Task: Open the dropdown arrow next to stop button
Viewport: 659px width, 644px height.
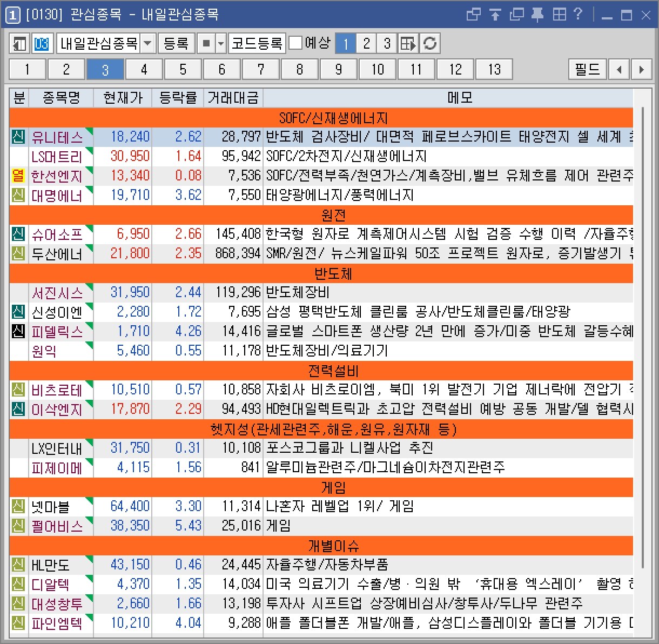Action: [220, 43]
